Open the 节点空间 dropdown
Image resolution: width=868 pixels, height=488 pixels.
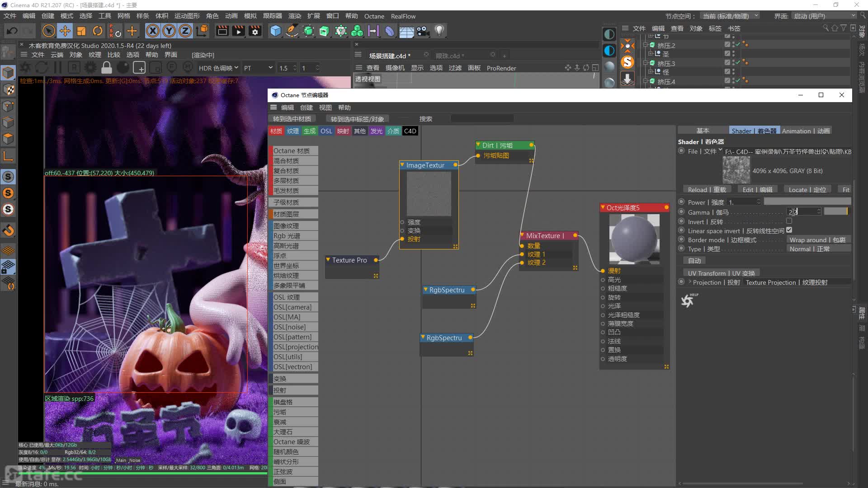pyautogui.click(x=730, y=16)
